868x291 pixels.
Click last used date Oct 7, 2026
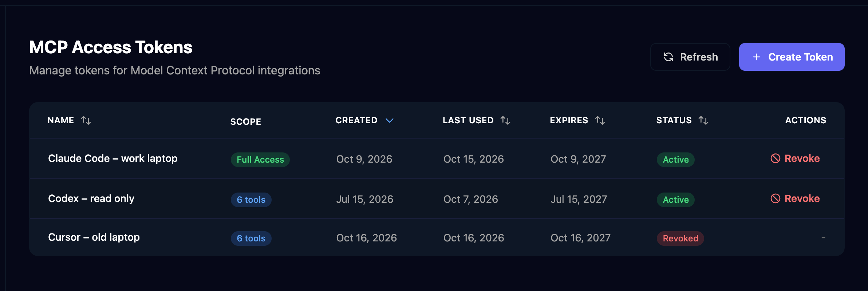471,199
